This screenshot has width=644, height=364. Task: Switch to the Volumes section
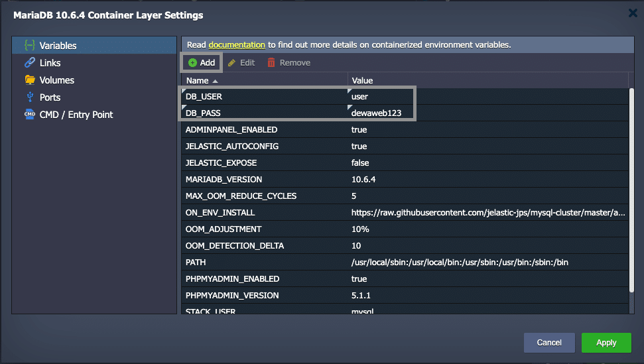pos(94,80)
